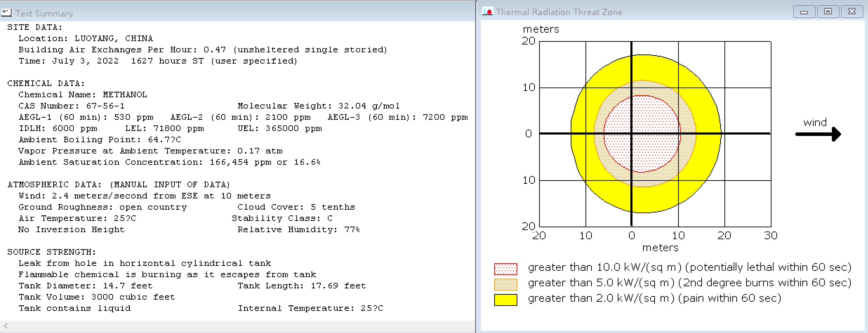Click the Thermal Radiation Threat Zone window icon
Viewport: 868px width, 333px height.
click(x=488, y=12)
